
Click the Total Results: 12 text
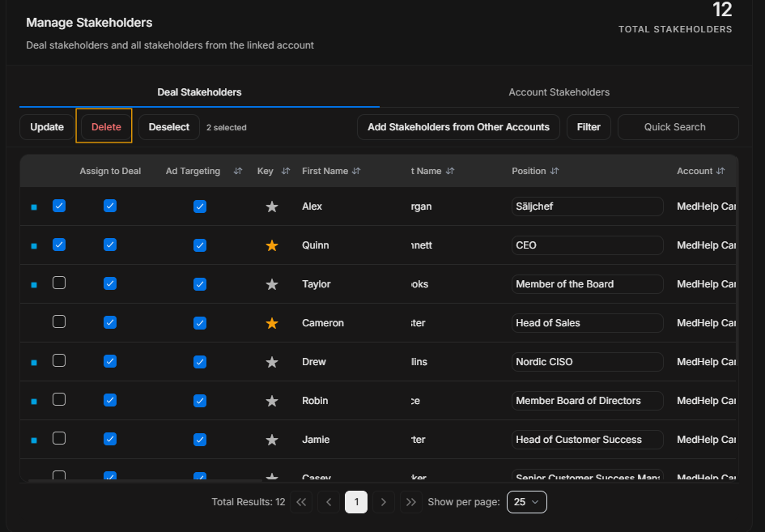click(249, 502)
